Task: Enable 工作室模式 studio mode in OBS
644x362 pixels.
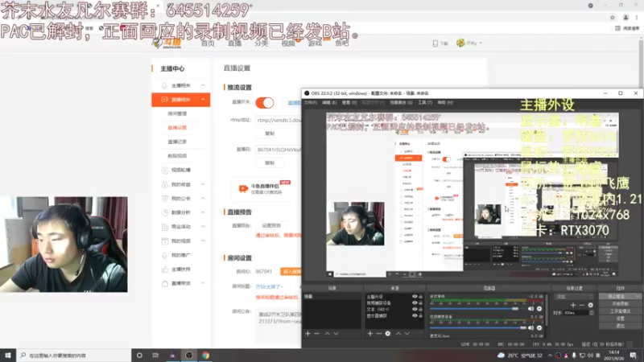Action: 620,311
